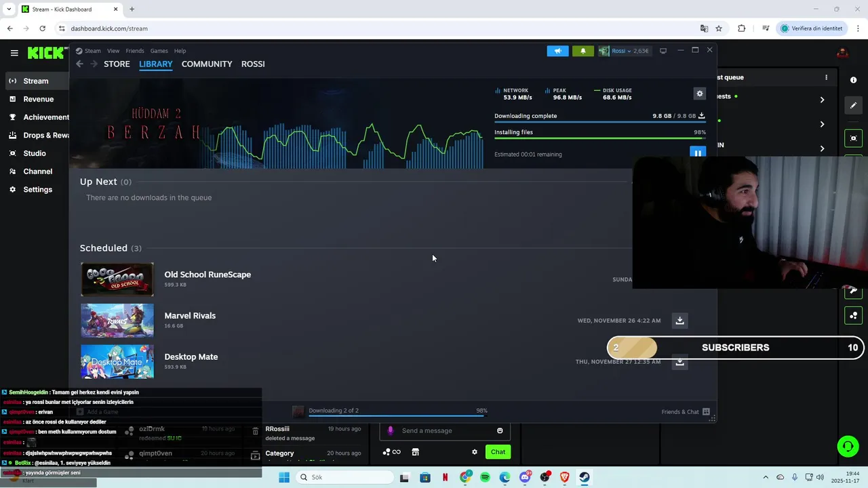Open the Games menu in Steam
Image resolution: width=868 pixels, height=488 pixels.
pos(159,51)
